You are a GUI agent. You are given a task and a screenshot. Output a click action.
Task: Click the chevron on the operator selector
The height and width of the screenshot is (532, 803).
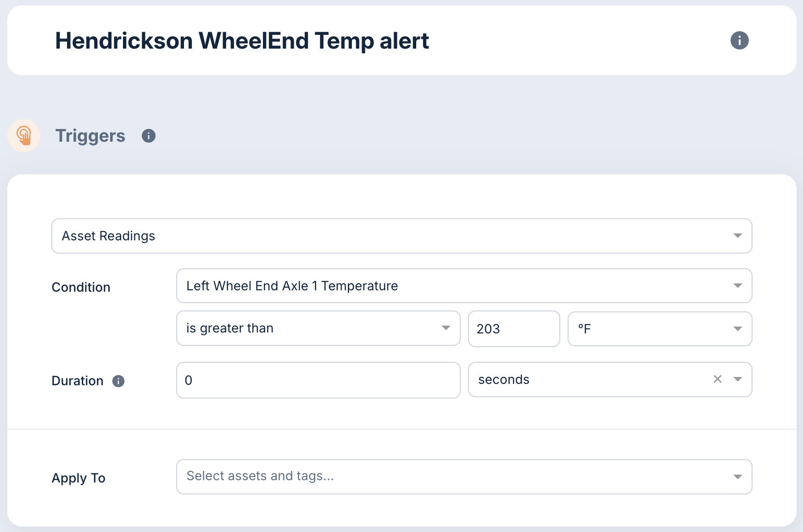pos(446,328)
